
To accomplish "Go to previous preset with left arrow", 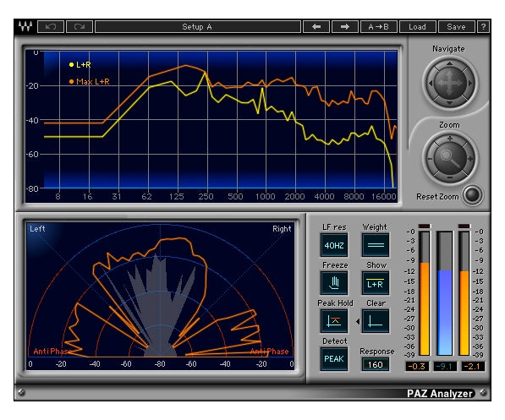I will (316, 27).
